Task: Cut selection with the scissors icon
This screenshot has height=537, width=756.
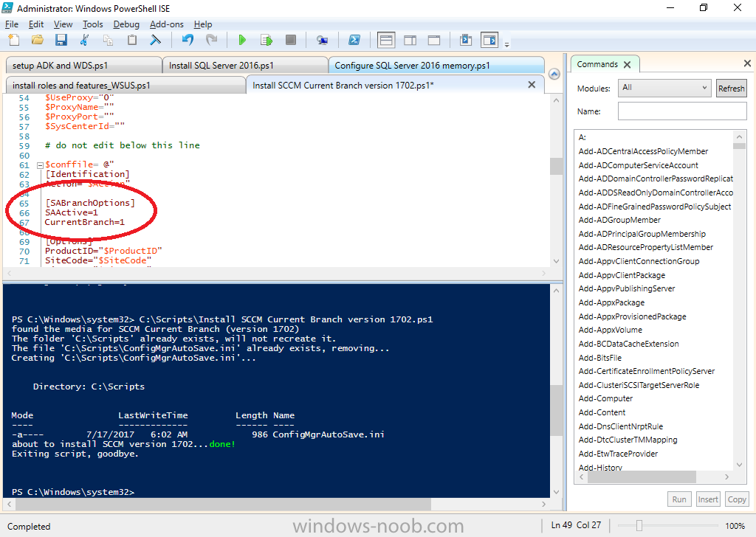Action: click(84, 41)
